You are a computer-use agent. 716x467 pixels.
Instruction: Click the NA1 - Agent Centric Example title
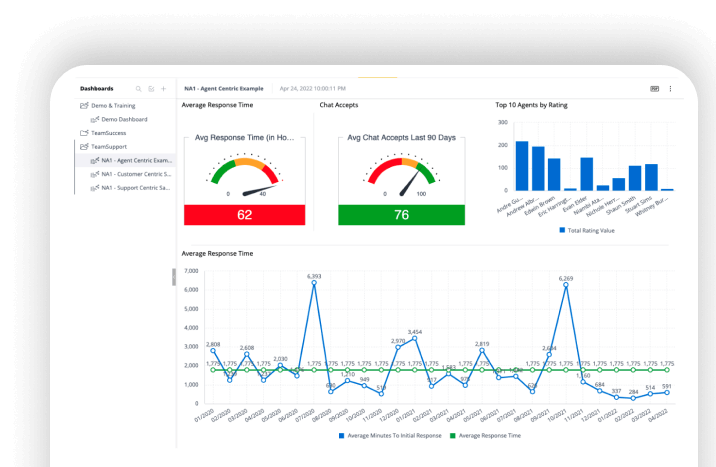click(x=223, y=89)
